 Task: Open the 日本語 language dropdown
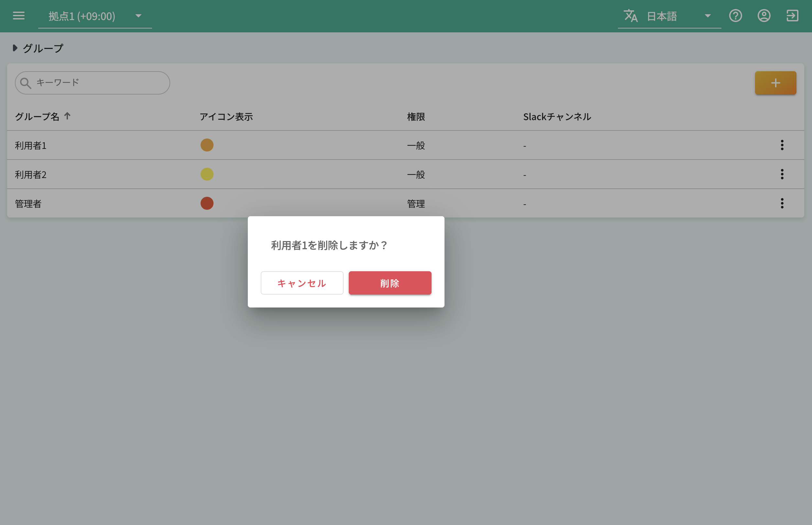tap(708, 16)
